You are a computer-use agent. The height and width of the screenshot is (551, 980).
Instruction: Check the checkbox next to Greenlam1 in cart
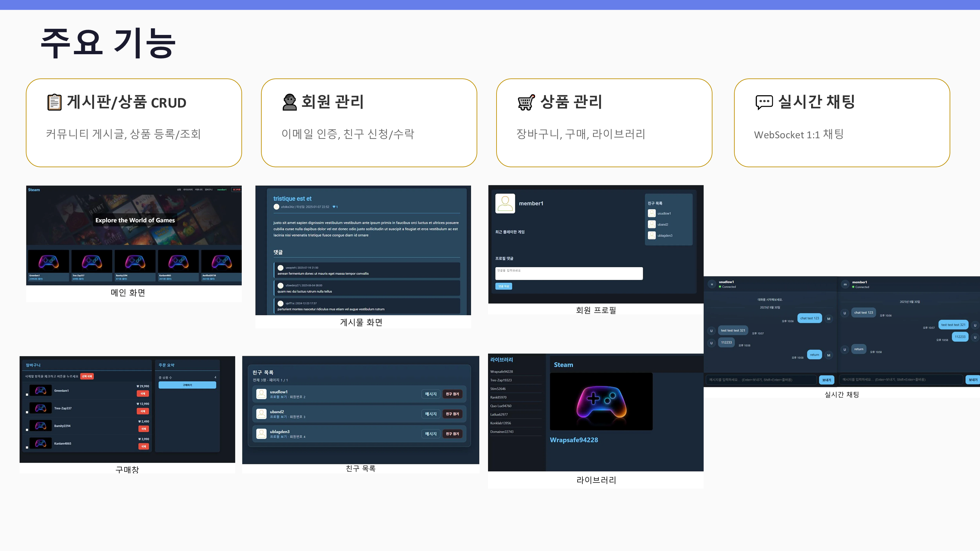pyautogui.click(x=27, y=394)
